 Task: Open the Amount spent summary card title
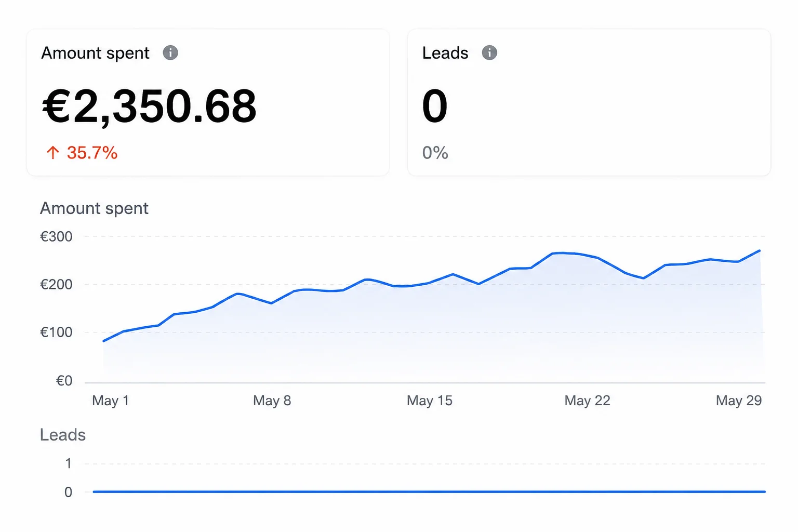(95, 53)
